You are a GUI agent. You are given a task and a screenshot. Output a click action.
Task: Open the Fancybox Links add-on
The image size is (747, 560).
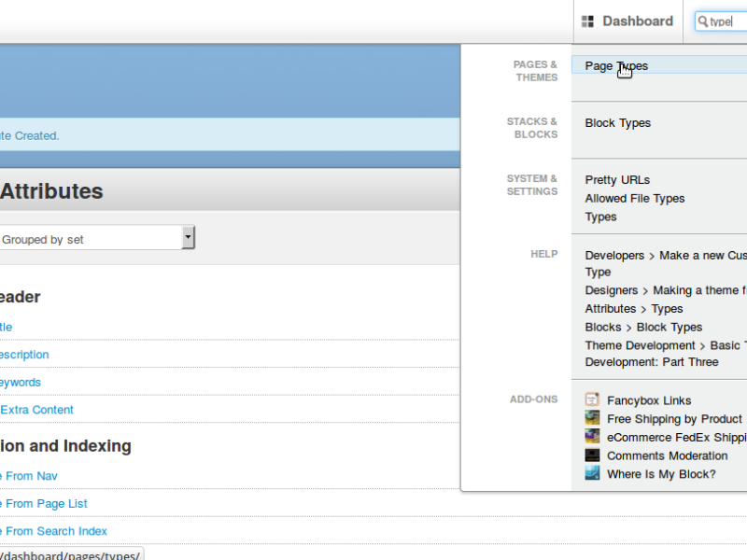(649, 400)
